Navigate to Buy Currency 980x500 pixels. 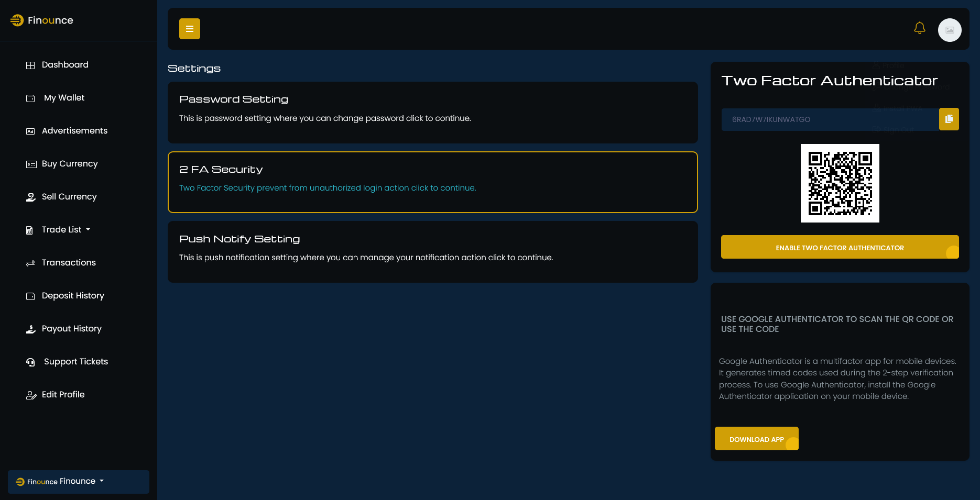point(70,164)
